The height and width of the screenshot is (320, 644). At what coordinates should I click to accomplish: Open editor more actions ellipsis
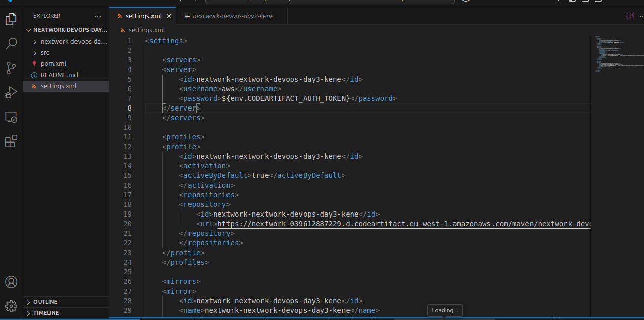click(x=641, y=16)
